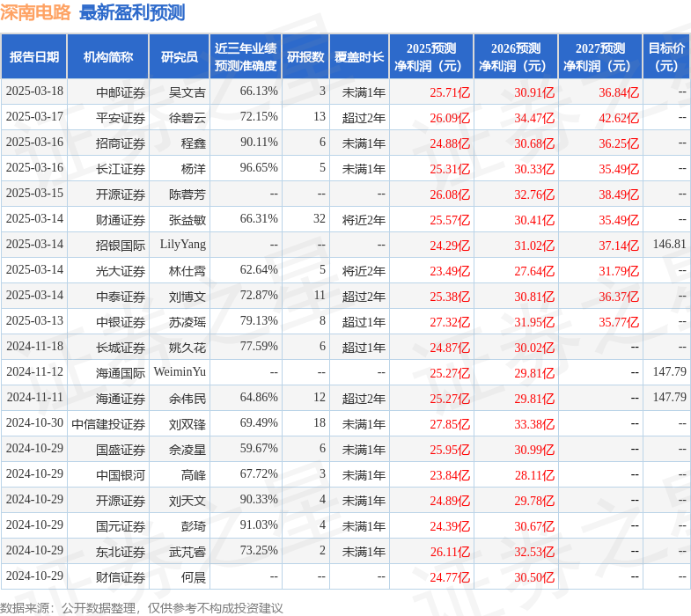This screenshot has height=616, width=691.
Task: Click the 数据来源 disclaimer footer text
Action: (142, 607)
